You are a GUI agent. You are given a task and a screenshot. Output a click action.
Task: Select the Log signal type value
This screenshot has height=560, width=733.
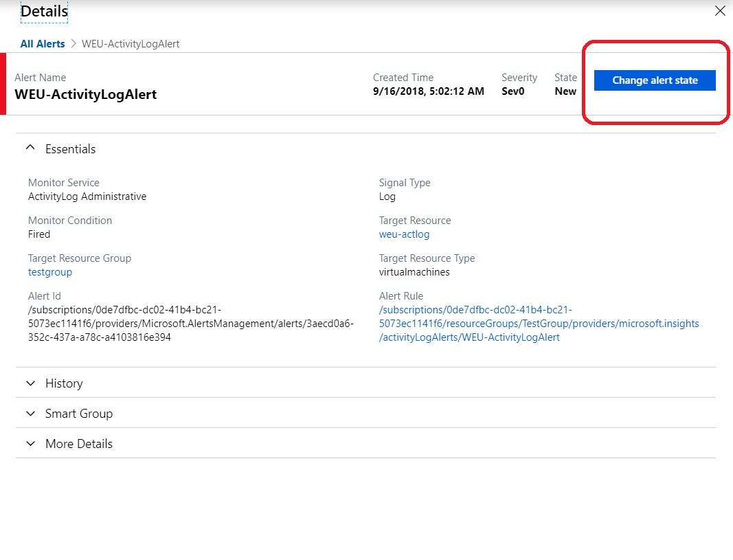coord(387,197)
